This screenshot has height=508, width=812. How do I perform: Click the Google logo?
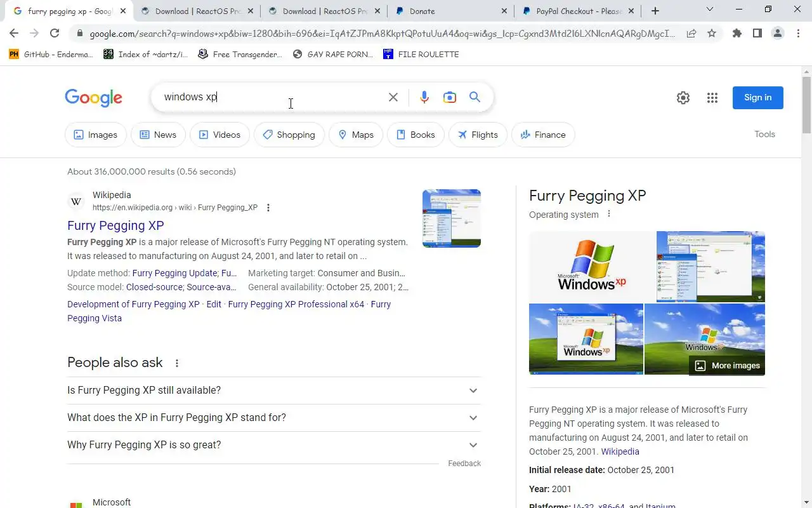tap(93, 98)
